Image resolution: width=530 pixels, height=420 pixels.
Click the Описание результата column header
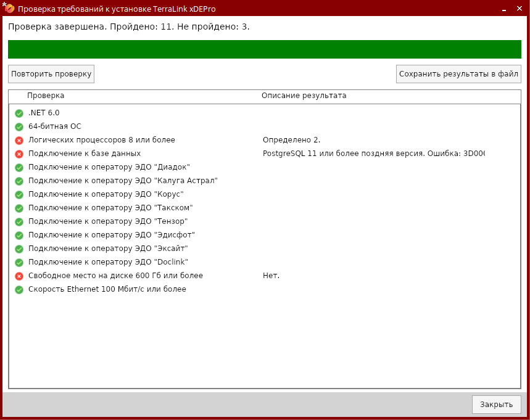304,96
